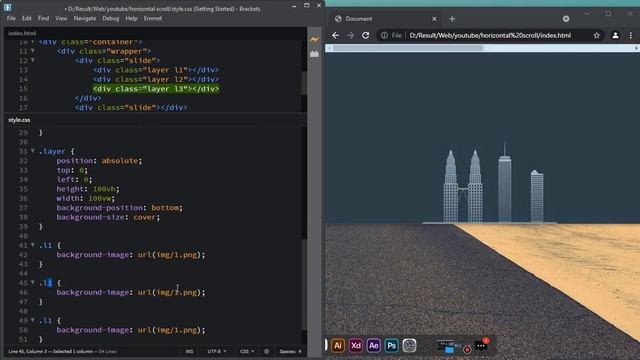640x360 pixels.
Task: View site information icon in address bar
Action: (384, 36)
